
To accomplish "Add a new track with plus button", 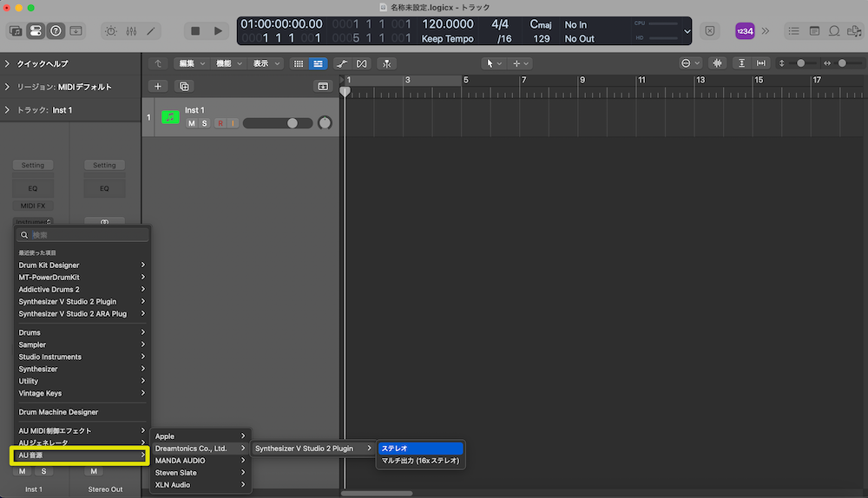I will 158,86.
